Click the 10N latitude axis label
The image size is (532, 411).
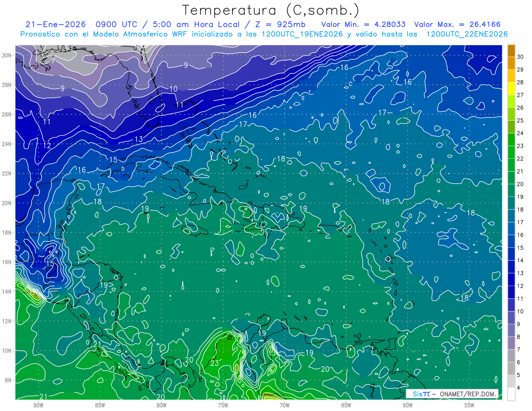[7, 350]
